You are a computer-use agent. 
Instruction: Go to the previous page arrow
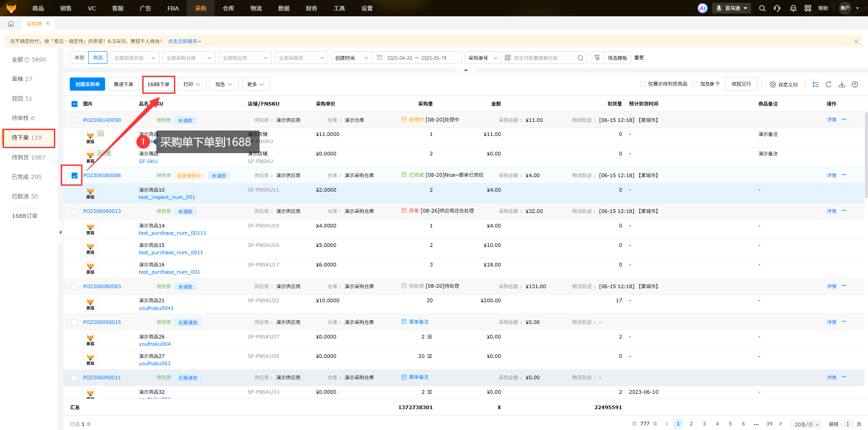coord(667,424)
